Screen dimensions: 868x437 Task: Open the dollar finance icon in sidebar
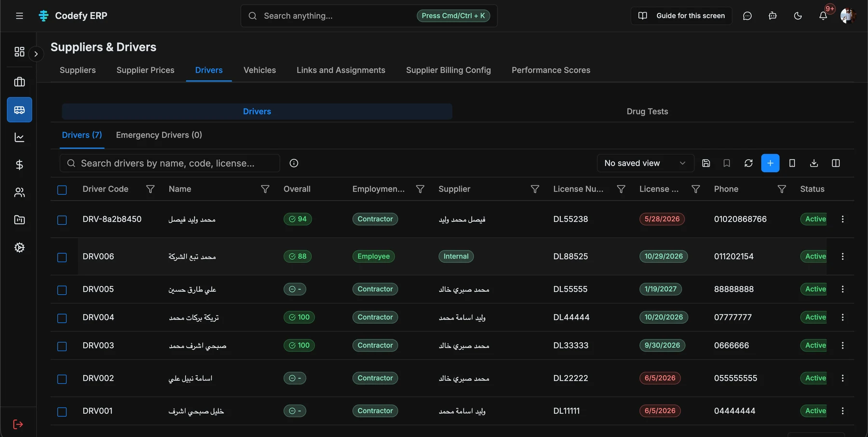(19, 165)
